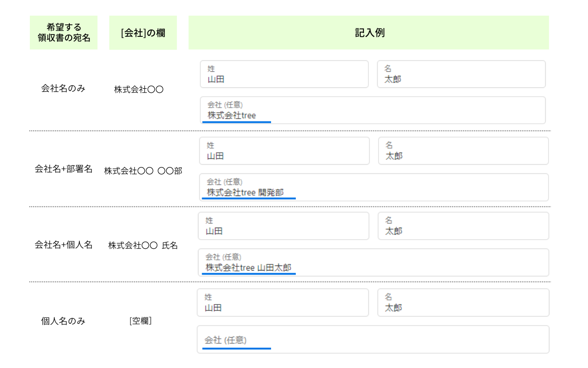
Task: Select the 会社名+個人名 row label
Action: point(63,245)
